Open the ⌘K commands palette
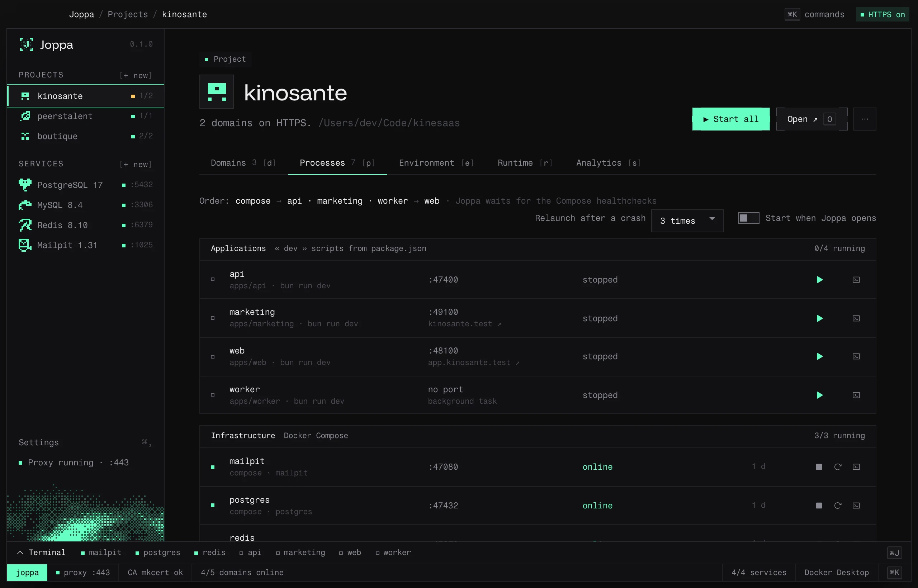This screenshot has height=588, width=918. (814, 14)
